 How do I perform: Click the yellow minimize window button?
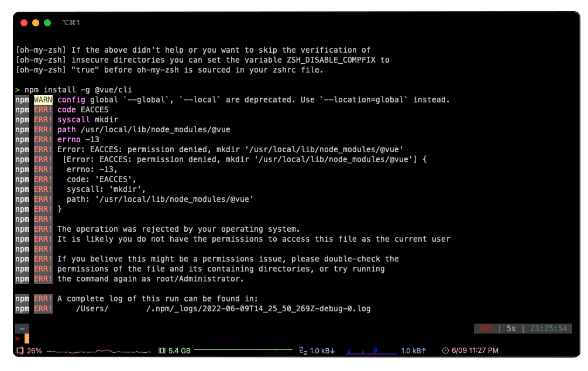click(x=36, y=23)
